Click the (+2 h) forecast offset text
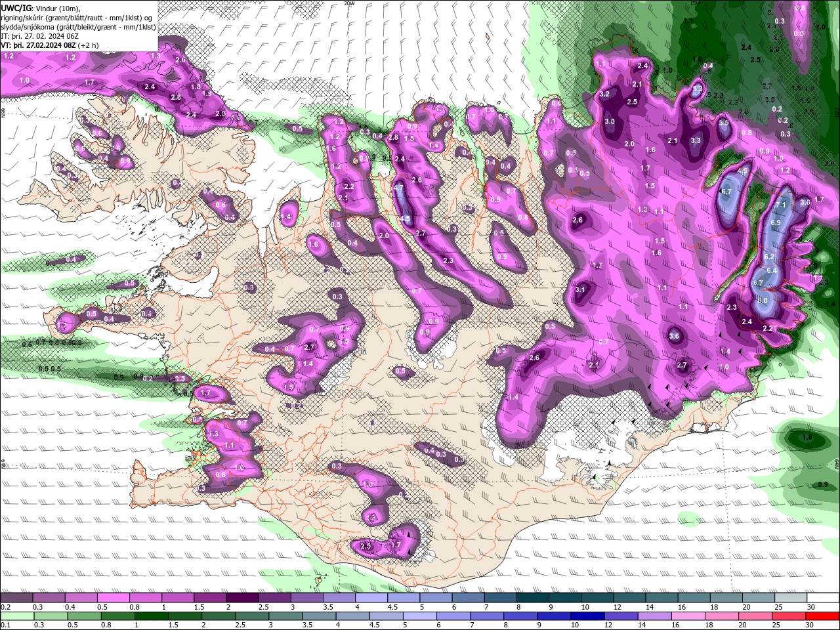This screenshot has width=840, height=630. pyautogui.click(x=89, y=45)
